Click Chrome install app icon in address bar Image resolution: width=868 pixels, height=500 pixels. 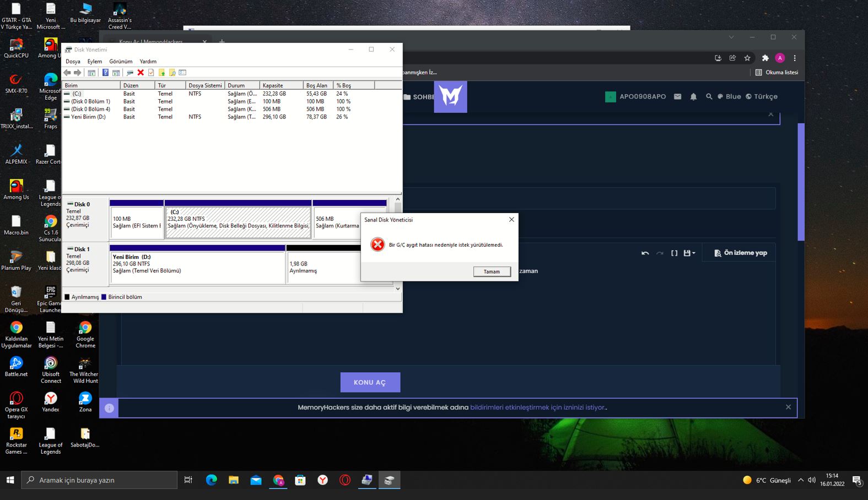click(x=718, y=58)
